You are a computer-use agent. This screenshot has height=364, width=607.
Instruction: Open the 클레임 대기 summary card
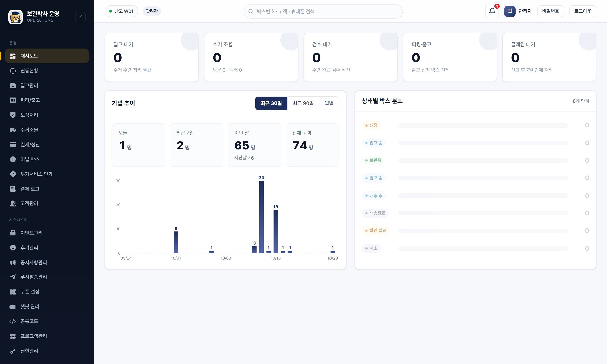pos(549,57)
